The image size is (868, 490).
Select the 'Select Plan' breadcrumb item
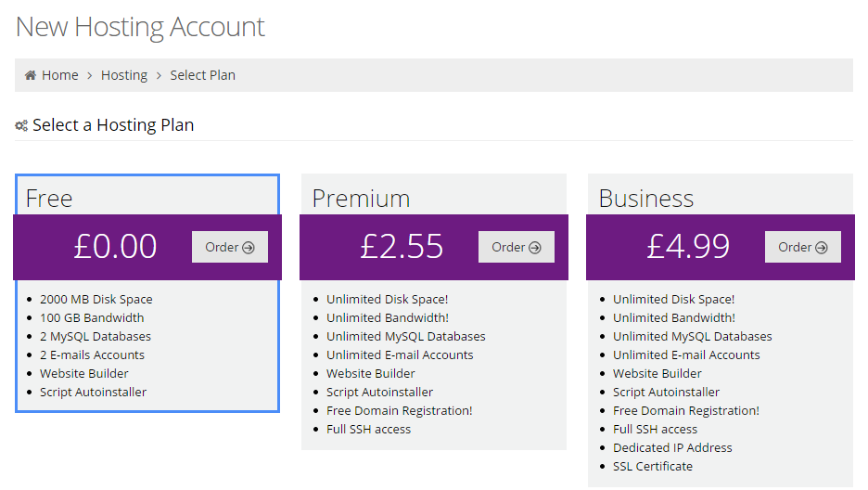(202, 75)
